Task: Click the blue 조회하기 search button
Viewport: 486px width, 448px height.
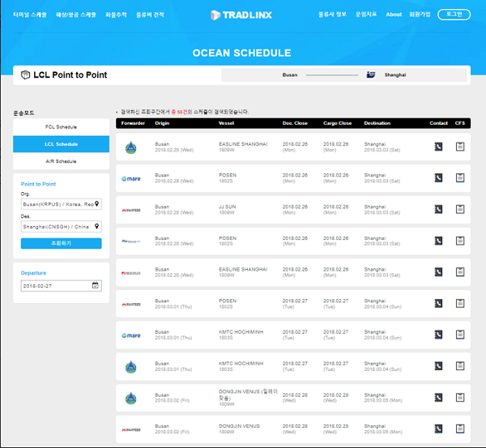Action: coord(61,244)
